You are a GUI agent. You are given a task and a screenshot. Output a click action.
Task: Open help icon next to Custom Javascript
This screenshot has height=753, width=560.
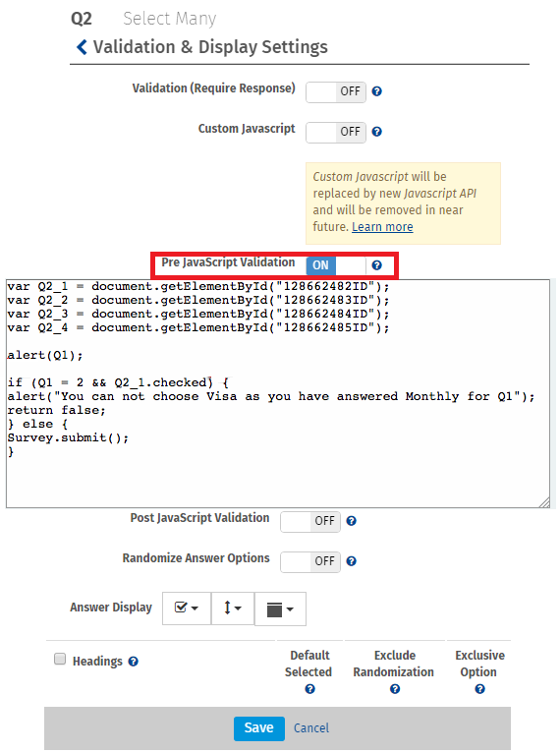click(x=376, y=132)
